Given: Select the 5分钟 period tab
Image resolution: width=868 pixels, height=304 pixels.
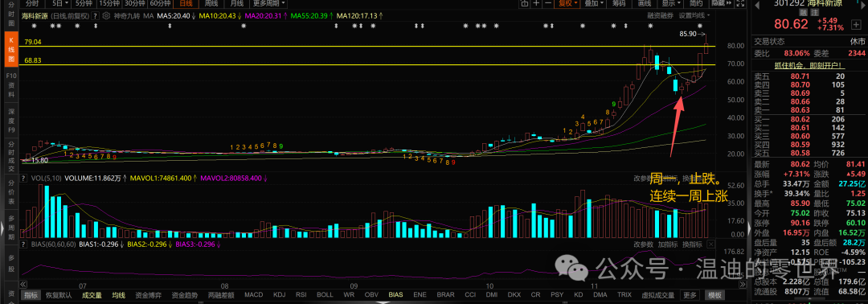Looking at the screenshot, I should [83, 3].
